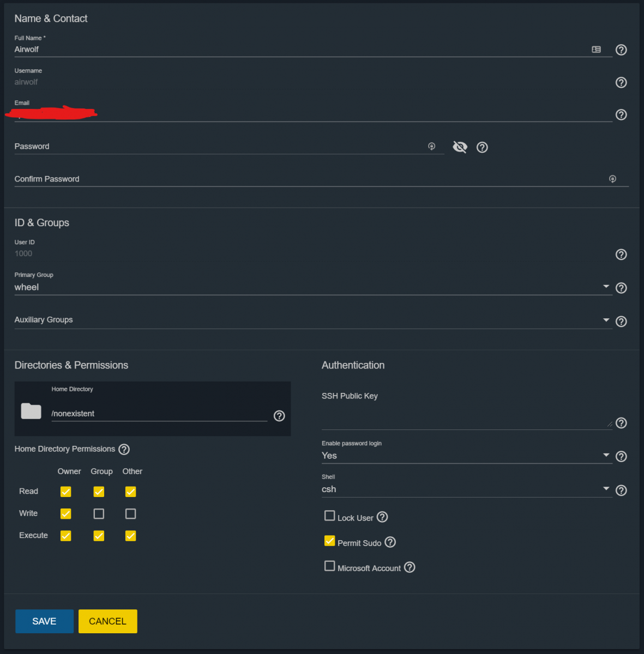Cancel editing the user
Image resolution: width=644 pixels, height=654 pixels.
tap(107, 621)
